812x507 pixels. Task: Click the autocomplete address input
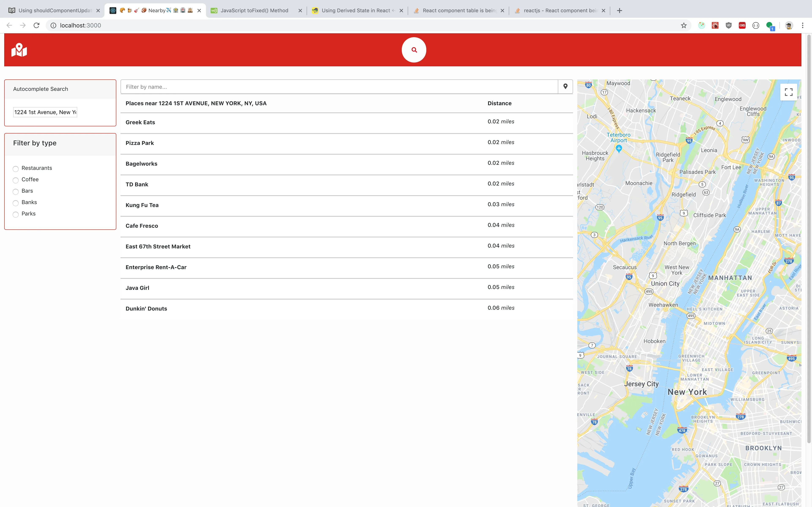(45, 112)
